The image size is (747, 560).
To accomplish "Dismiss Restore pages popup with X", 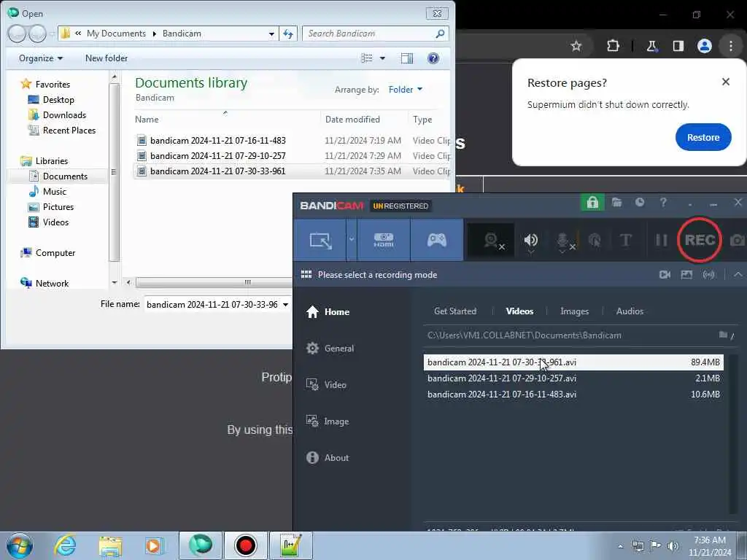I will coord(725,82).
